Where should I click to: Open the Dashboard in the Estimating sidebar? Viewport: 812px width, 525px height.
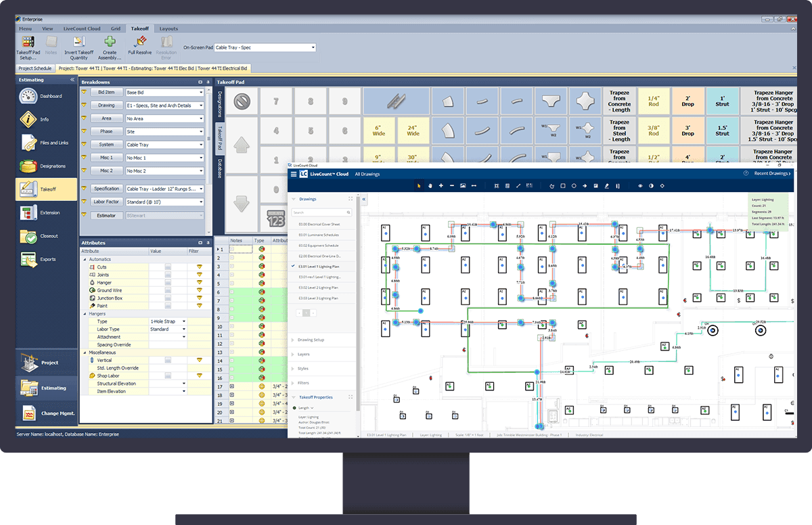point(45,96)
